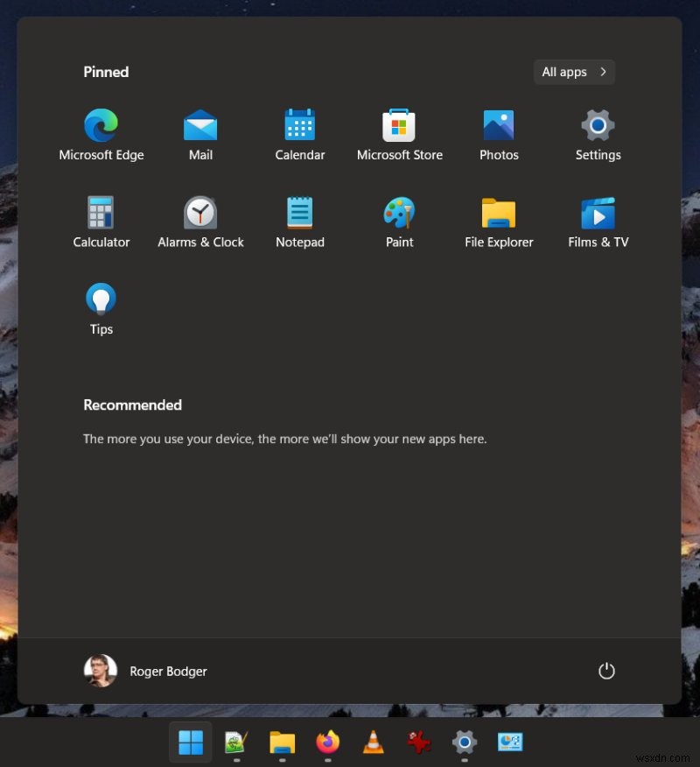Screen dimensions: 700x767
Task: Open the Roger Bodger account options
Action: pos(168,671)
